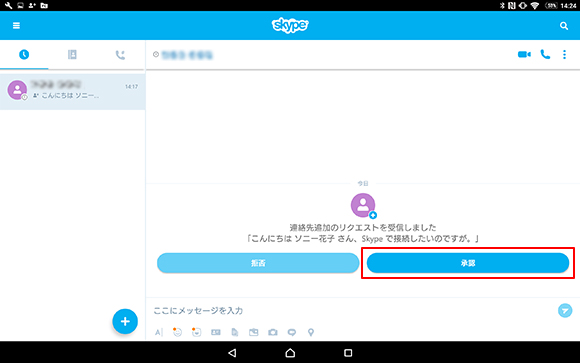Tap the Android home button
This screenshot has height=363, width=580.
(290, 353)
